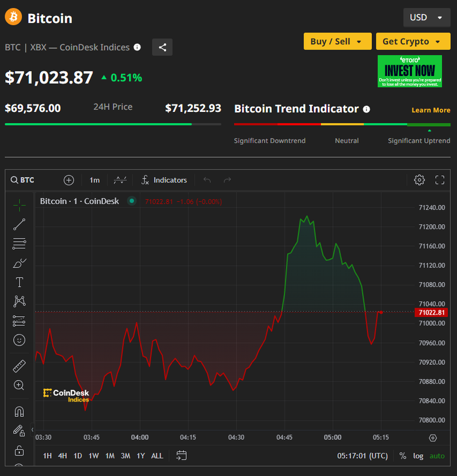457x476 pixels.
Task: Open the Indicators menu
Action: [x=165, y=180]
